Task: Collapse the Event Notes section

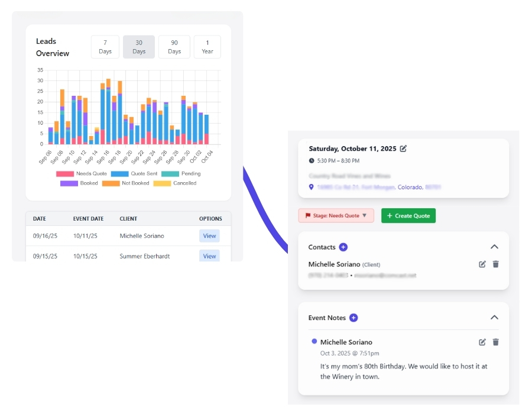Action: click(494, 318)
